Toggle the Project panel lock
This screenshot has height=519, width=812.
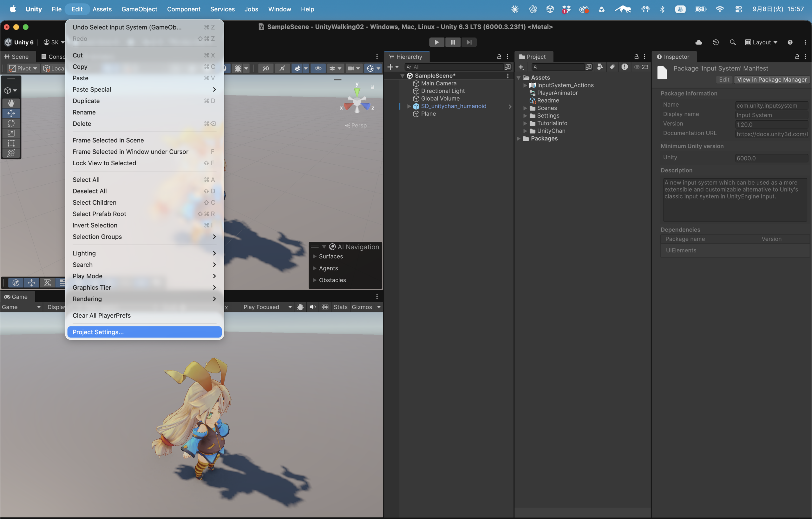click(636, 57)
